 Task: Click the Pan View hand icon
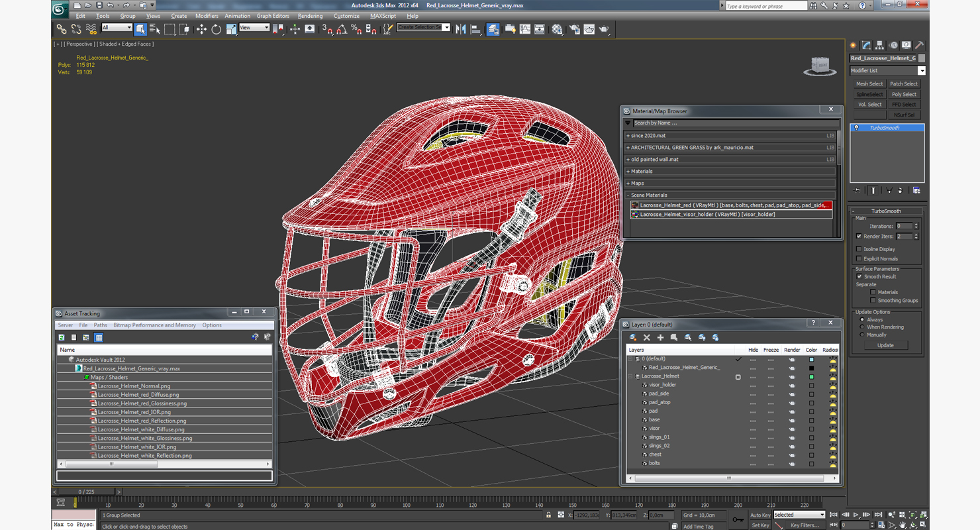point(902,525)
